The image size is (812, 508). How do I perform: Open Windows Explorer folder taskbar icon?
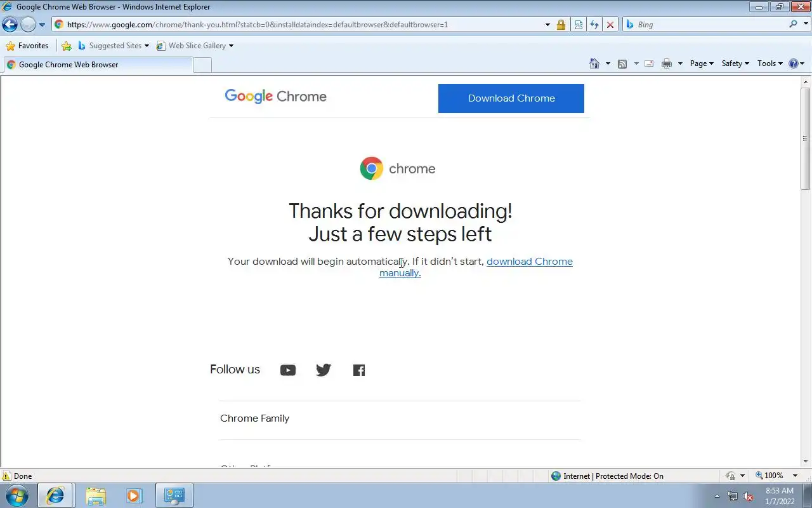pyautogui.click(x=96, y=496)
